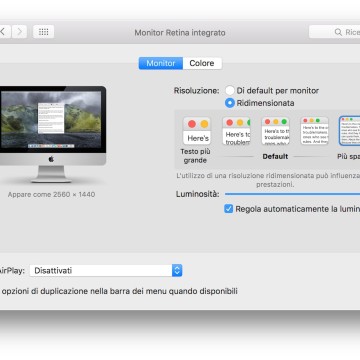Screen dimensions: 360x360
Task: Click the Appare come 2560 × 1440 text
Action: 51,194
